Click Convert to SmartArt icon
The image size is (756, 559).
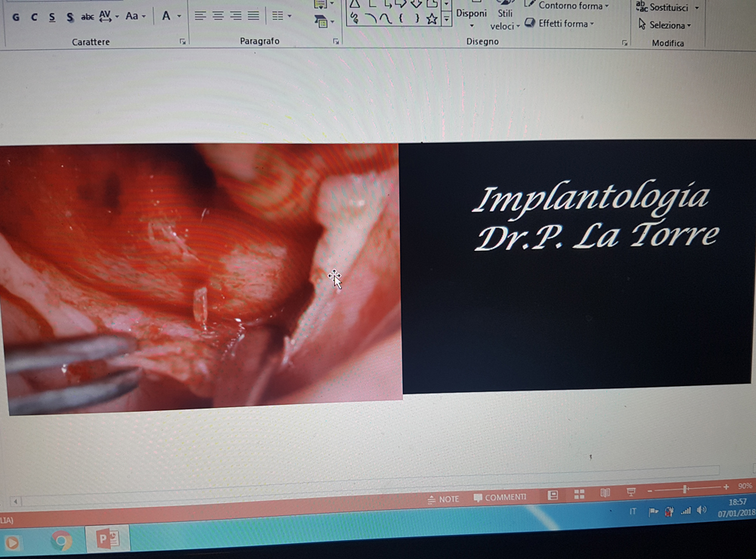tap(321, 21)
